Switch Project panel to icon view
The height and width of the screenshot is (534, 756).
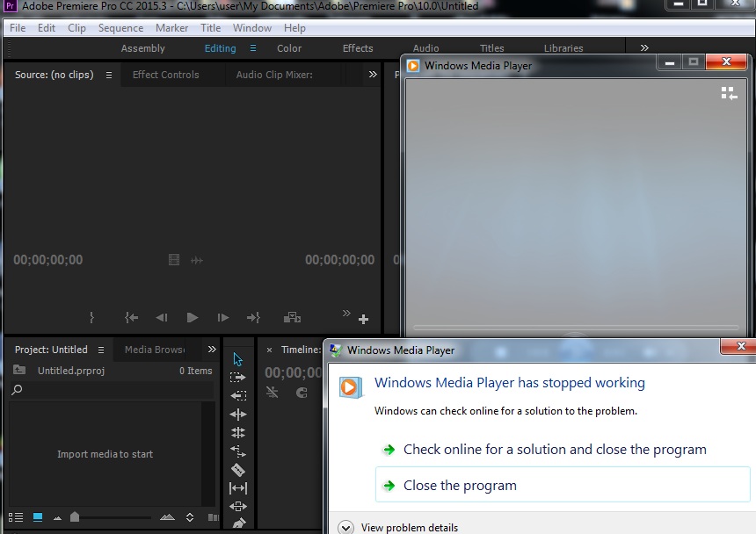[38, 517]
